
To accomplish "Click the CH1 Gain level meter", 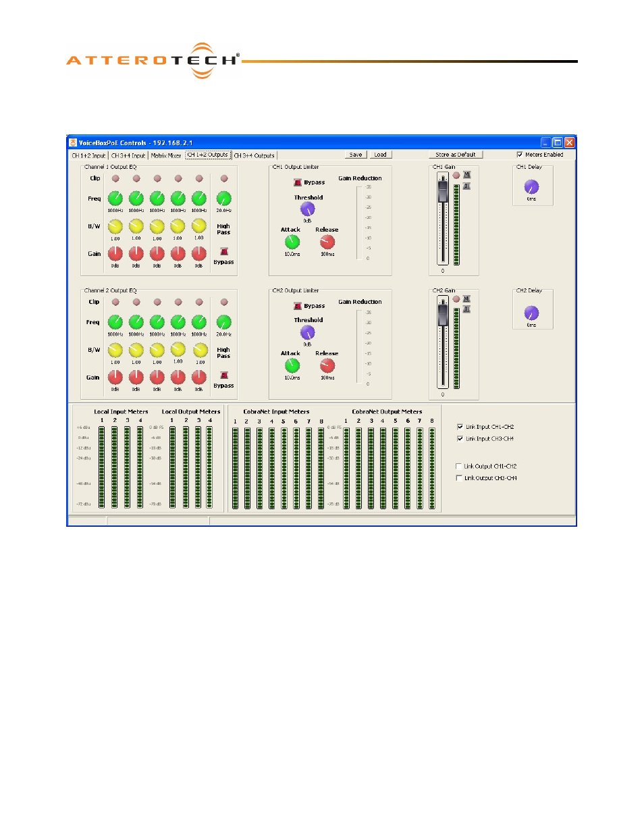I will [x=457, y=225].
